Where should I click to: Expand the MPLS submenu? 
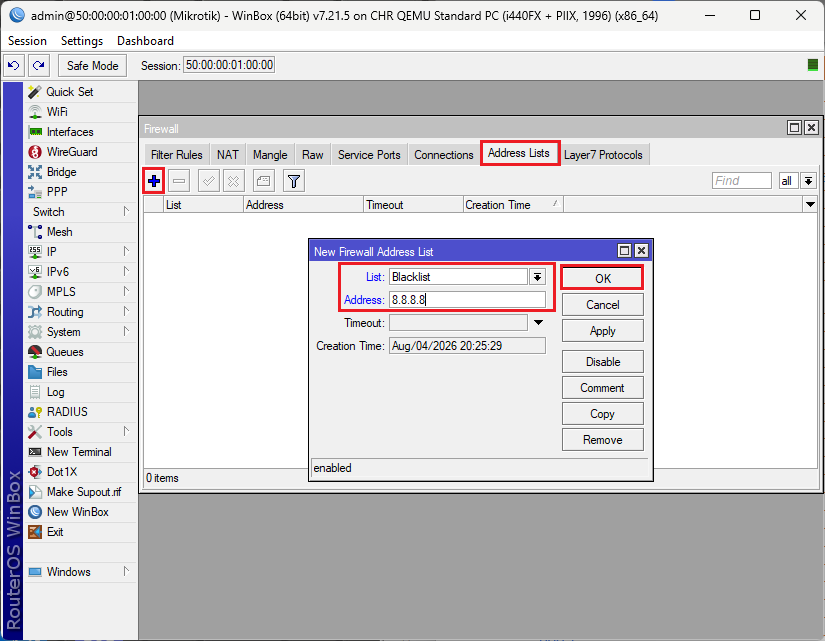pyautogui.click(x=82, y=292)
